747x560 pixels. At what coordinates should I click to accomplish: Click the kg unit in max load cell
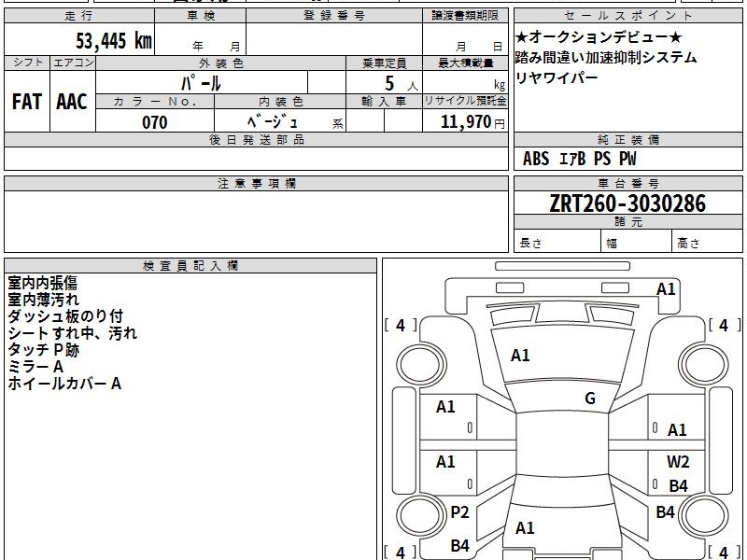point(500,85)
